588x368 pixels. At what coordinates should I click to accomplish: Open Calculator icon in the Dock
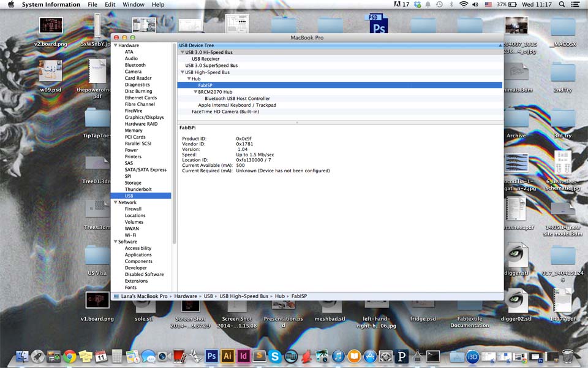tap(117, 356)
